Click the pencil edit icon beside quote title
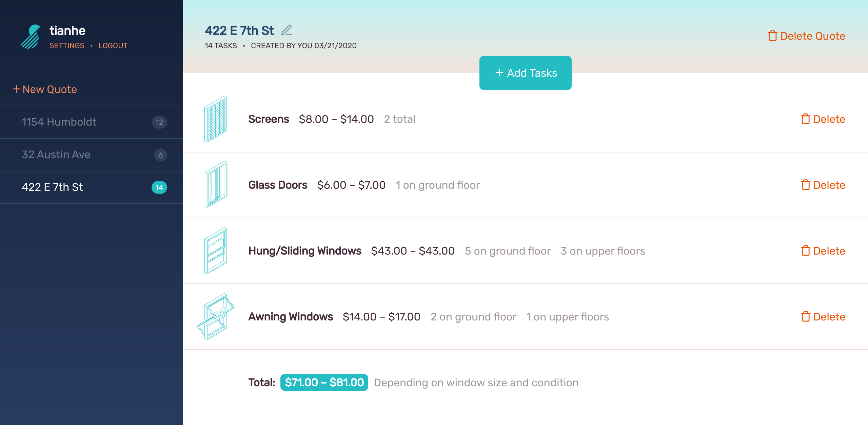868x425 pixels. 287,30
